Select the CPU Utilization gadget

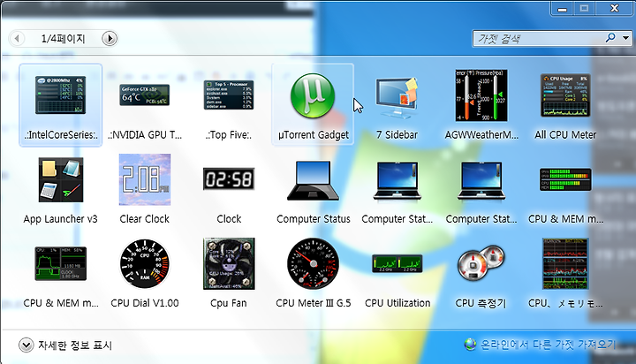397,264
